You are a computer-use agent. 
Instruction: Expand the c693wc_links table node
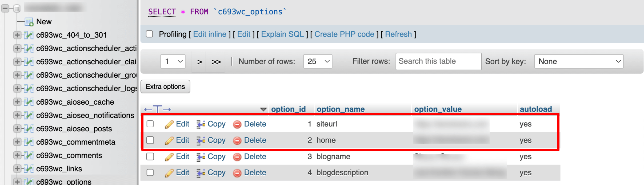(17, 169)
